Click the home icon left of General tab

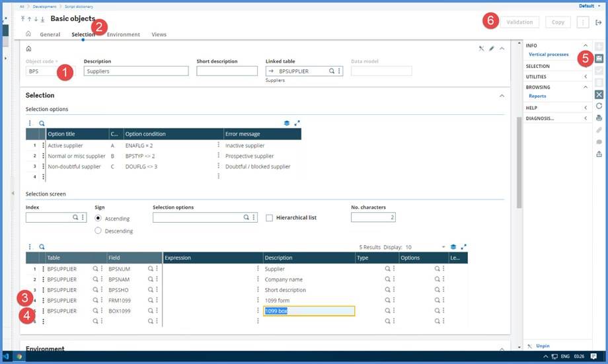pos(28,34)
